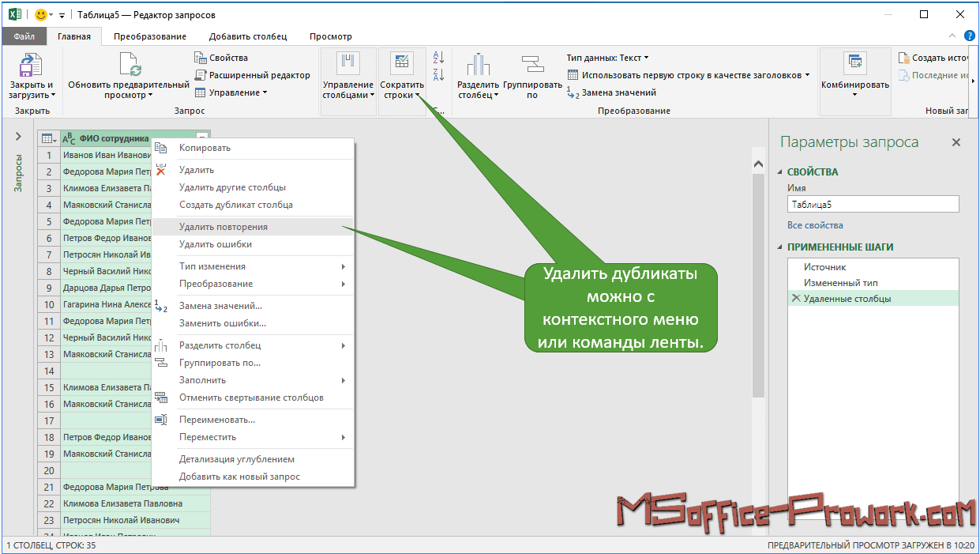Click the vertical scrollbar of data preview

[x=758, y=277]
